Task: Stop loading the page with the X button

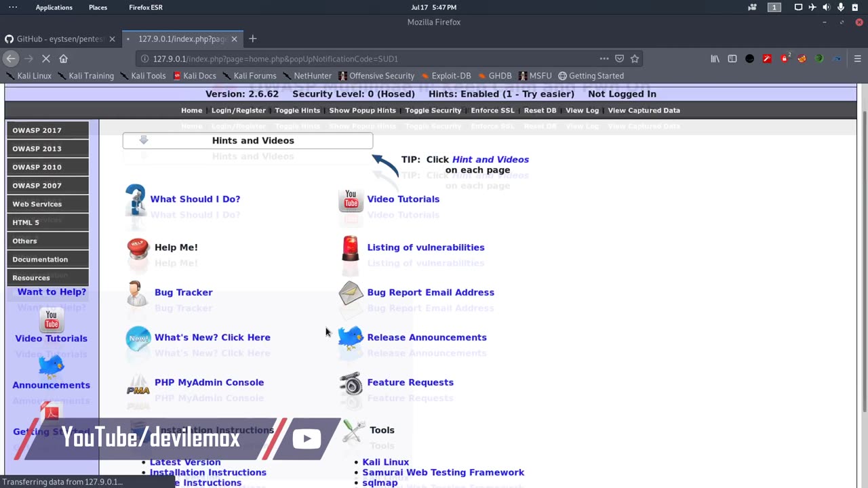Action: (x=45, y=59)
